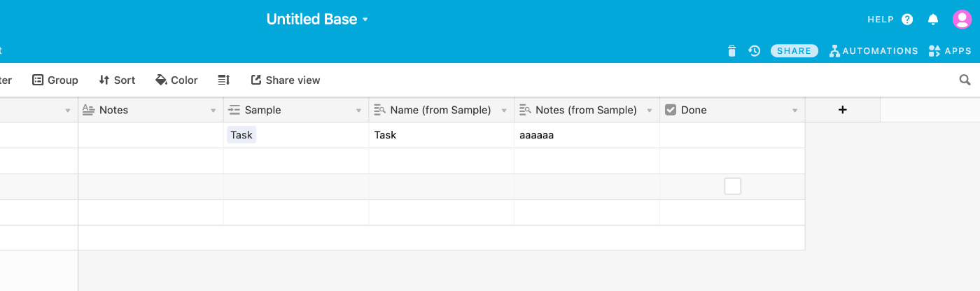Add a new field with plus
Screen dimensions: 980x291
(842, 110)
